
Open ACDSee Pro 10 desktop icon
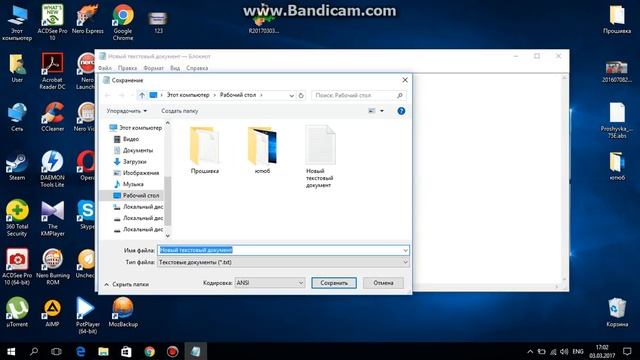(x=52, y=22)
